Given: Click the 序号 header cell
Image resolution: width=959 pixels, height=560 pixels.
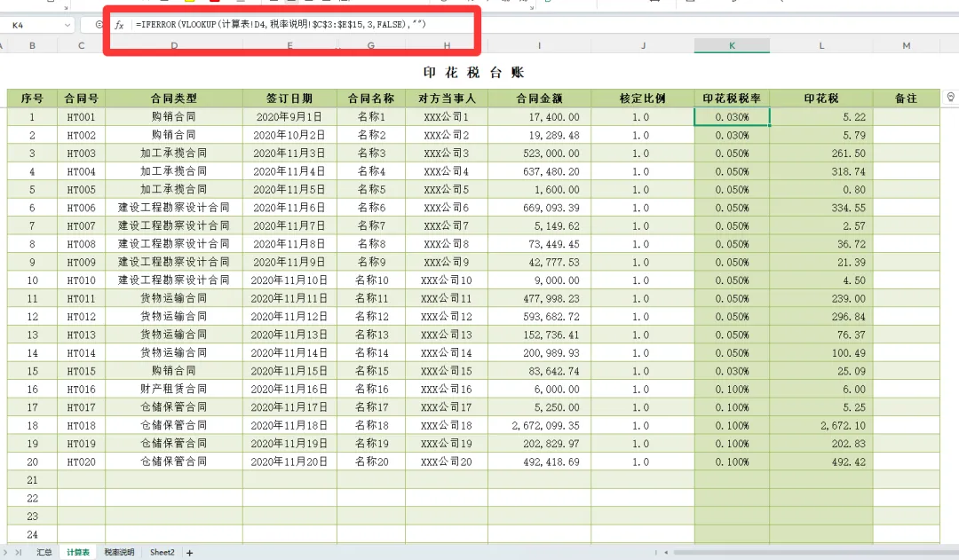Looking at the screenshot, I should (32, 98).
